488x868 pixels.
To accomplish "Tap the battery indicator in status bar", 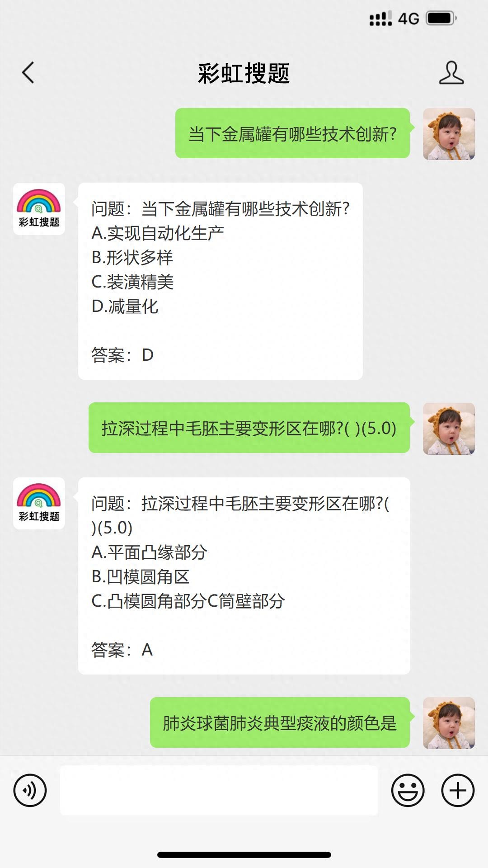I will point(441,19).
